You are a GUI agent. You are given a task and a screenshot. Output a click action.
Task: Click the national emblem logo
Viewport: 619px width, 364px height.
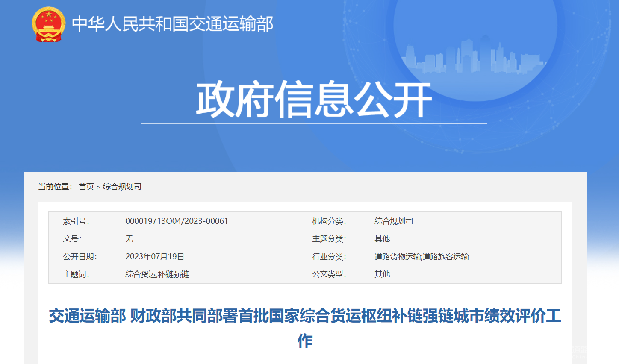coord(49,24)
